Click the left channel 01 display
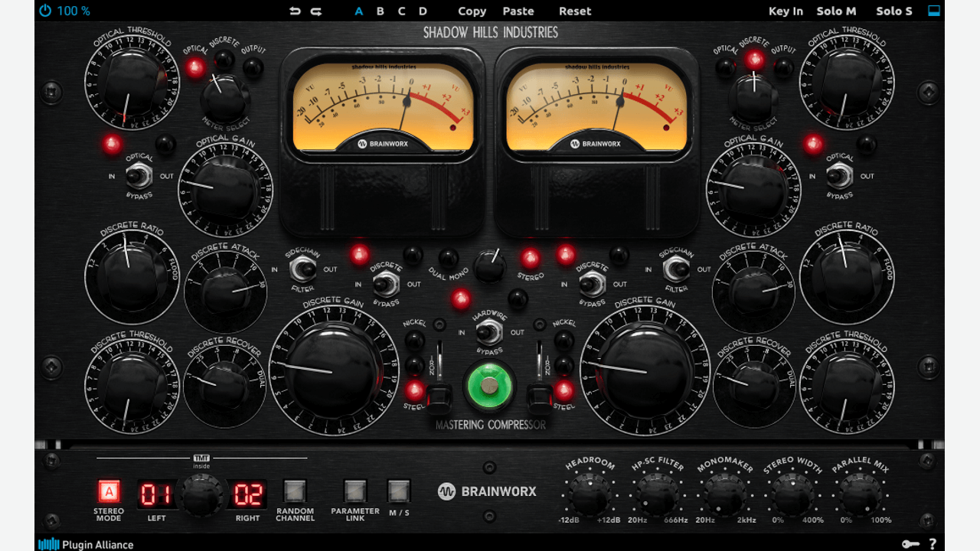This screenshot has height=551, width=980. (155, 494)
